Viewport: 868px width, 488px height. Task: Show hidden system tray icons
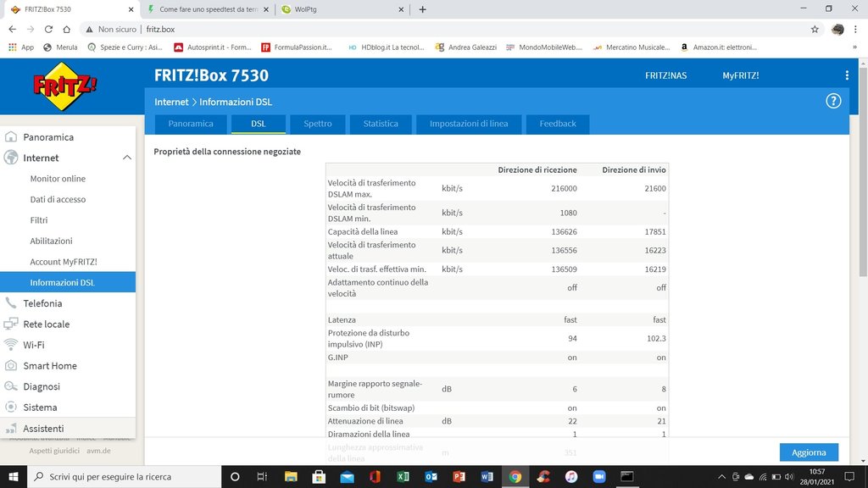[x=721, y=477]
